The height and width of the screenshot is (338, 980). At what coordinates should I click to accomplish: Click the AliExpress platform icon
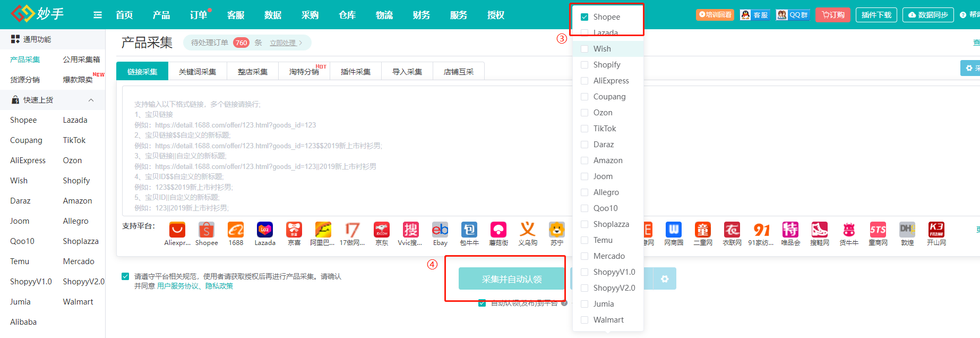(x=177, y=230)
